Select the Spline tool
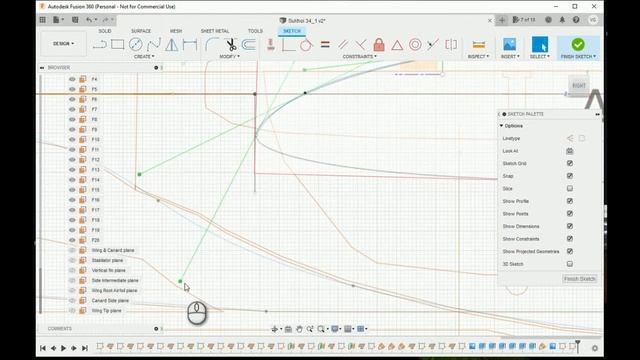Viewport: 640px width, 360px height. (x=153, y=44)
